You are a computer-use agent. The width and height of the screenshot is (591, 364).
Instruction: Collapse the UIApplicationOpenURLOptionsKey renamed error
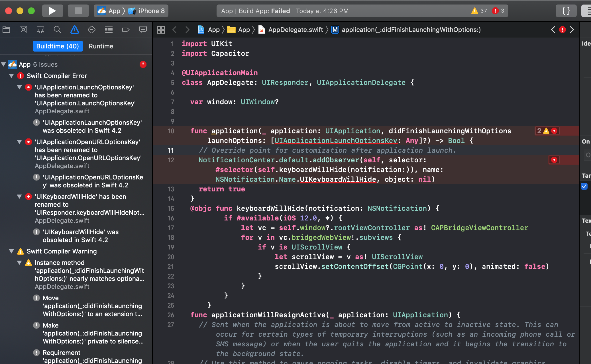[x=19, y=142]
